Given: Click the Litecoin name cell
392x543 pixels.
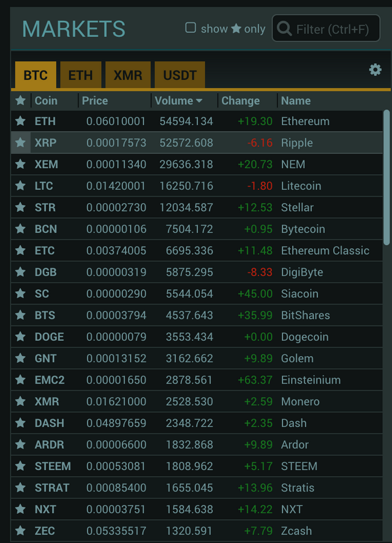Looking at the screenshot, I should tap(301, 186).
